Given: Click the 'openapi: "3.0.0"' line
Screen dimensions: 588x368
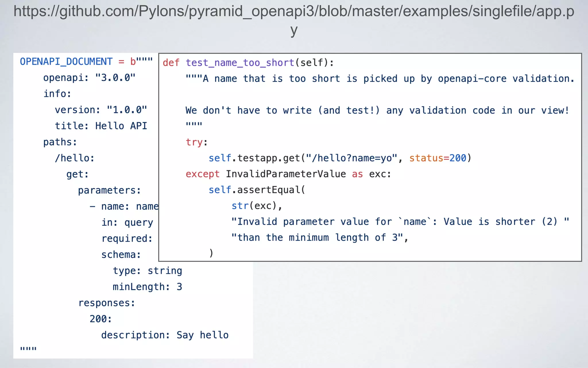Looking at the screenshot, I should point(89,78).
